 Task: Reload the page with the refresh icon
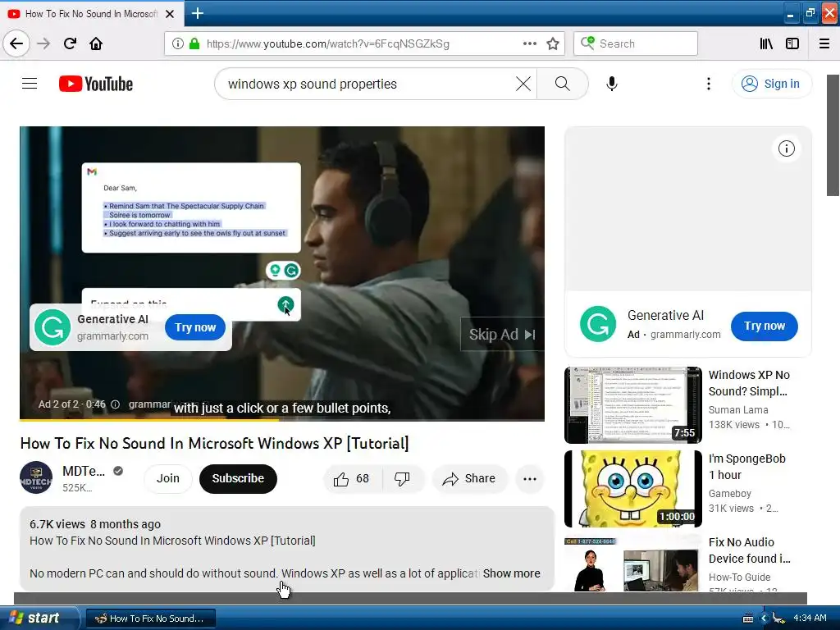pos(70,43)
